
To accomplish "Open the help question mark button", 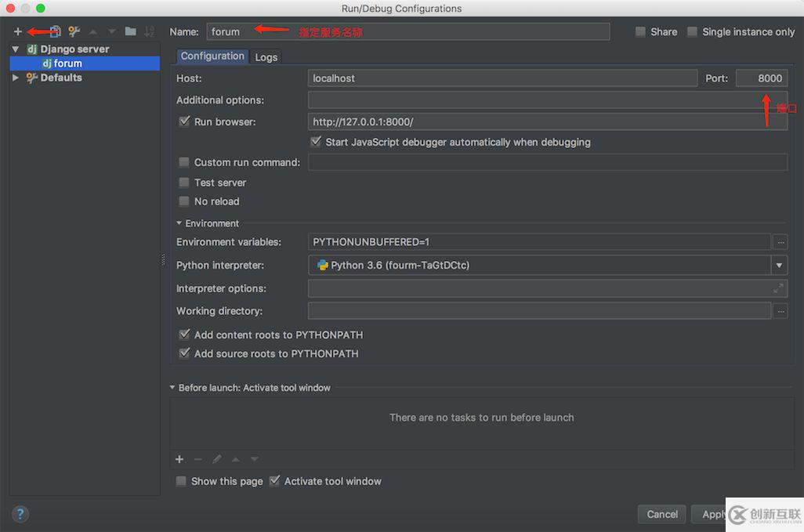I will [20, 514].
